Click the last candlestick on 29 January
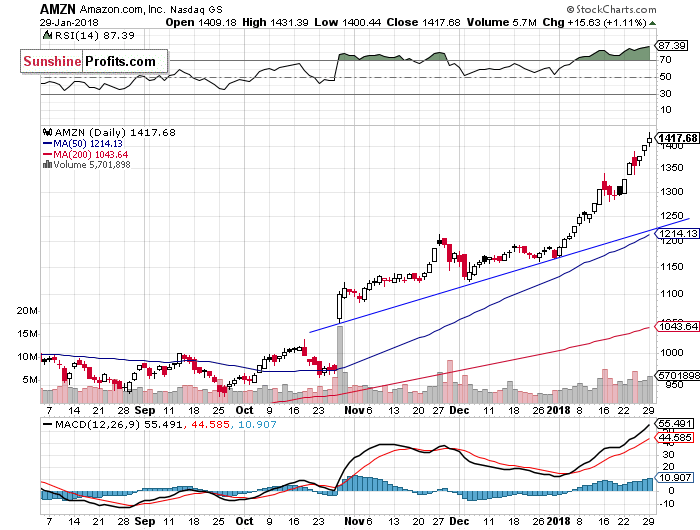 649,140
